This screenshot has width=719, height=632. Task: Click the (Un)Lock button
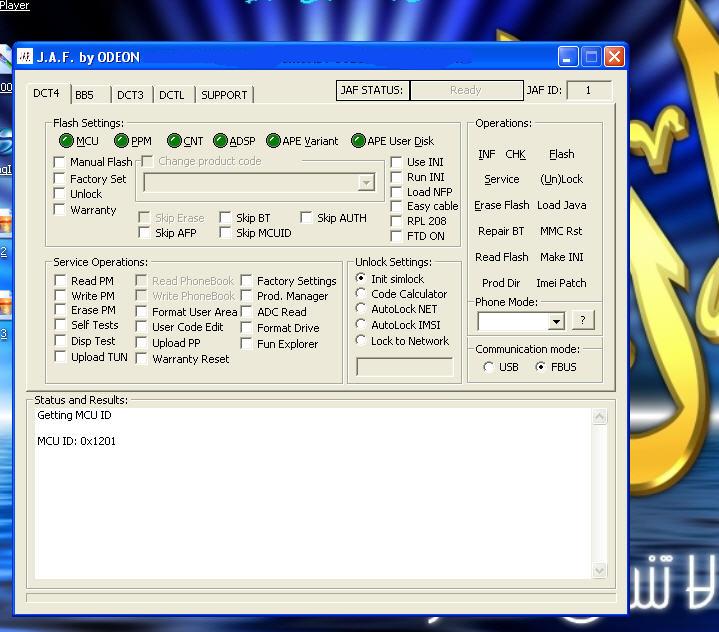point(561,179)
